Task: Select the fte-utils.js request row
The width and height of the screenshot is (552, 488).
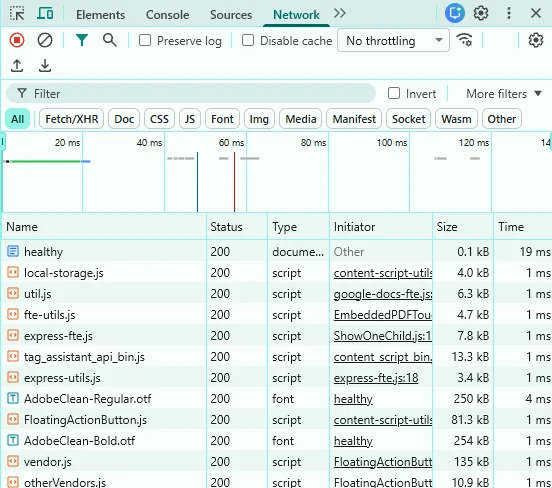Action: coord(276,314)
